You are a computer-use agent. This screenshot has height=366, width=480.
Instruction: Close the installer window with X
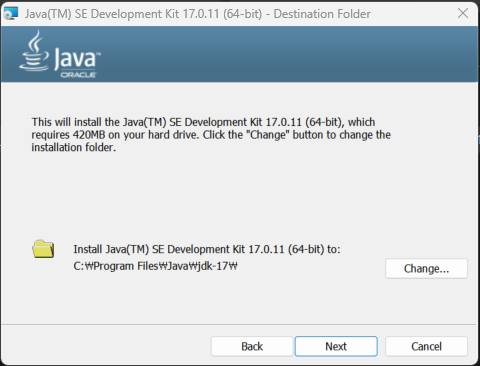(x=463, y=14)
